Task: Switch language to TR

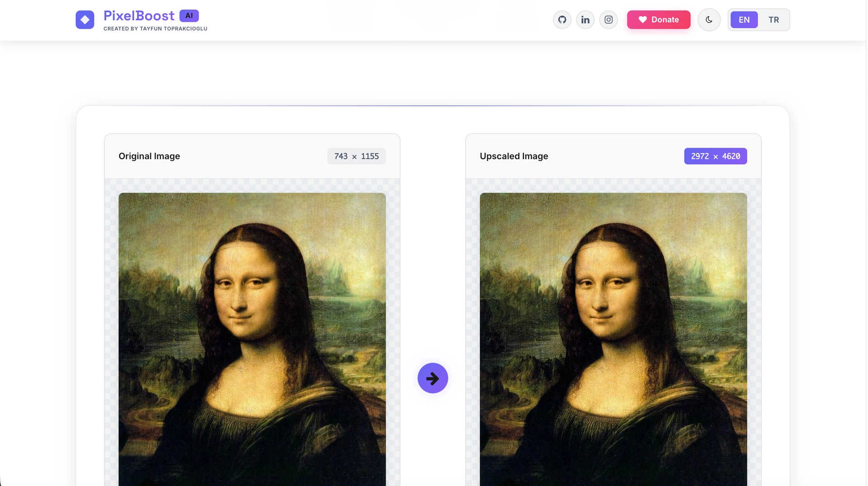Action: (774, 19)
